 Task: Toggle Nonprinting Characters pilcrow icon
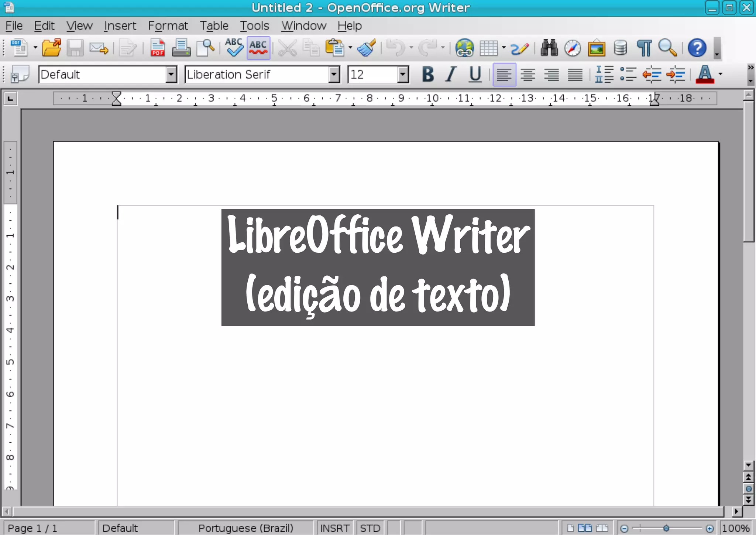pyautogui.click(x=644, y=48)
